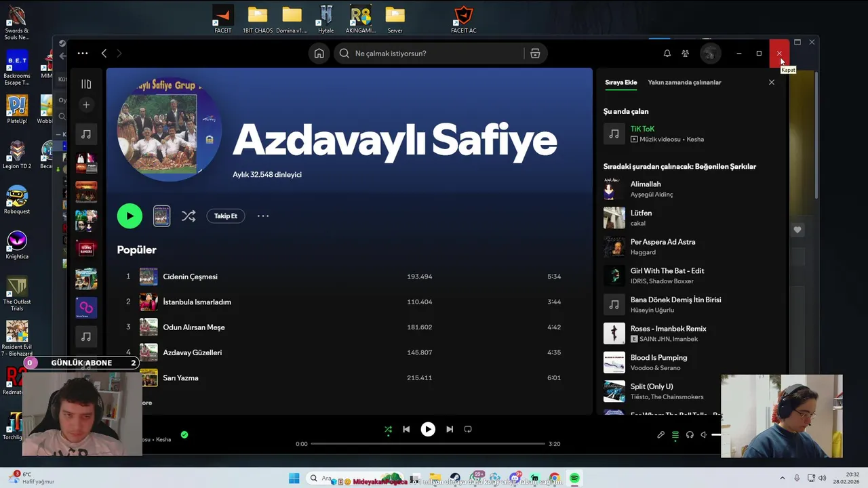Open the Hytale desktop shortcut

(325, 19)
